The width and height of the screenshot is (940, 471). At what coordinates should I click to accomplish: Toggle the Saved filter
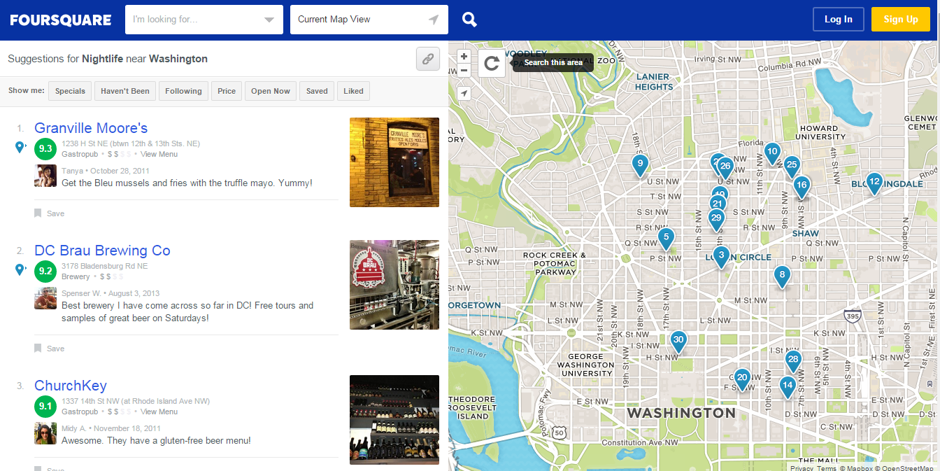click(x=317, y=91)
